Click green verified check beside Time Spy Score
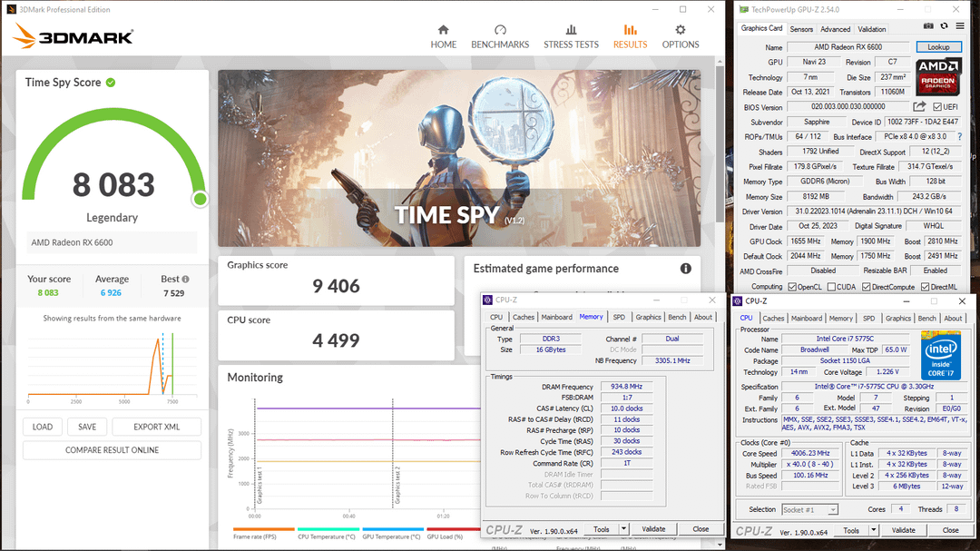Viewport: 980px width, 551px height. pos(111,83)
